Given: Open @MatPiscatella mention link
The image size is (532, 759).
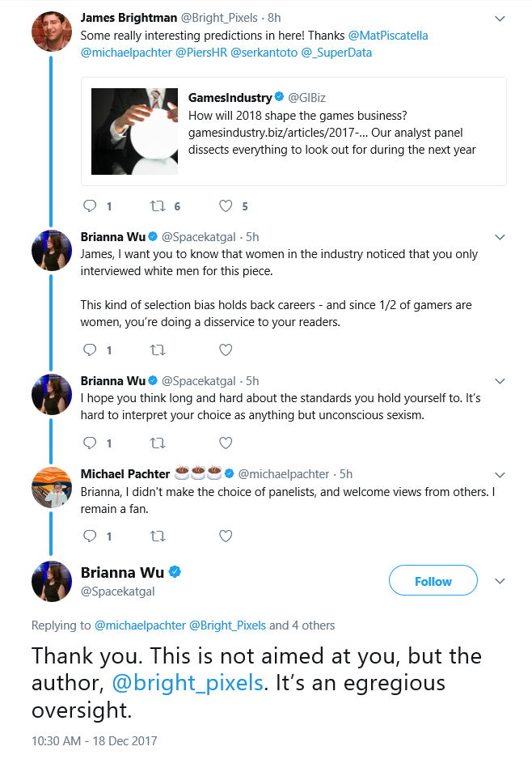Looking at the screenshot, I should coord(388,36).
